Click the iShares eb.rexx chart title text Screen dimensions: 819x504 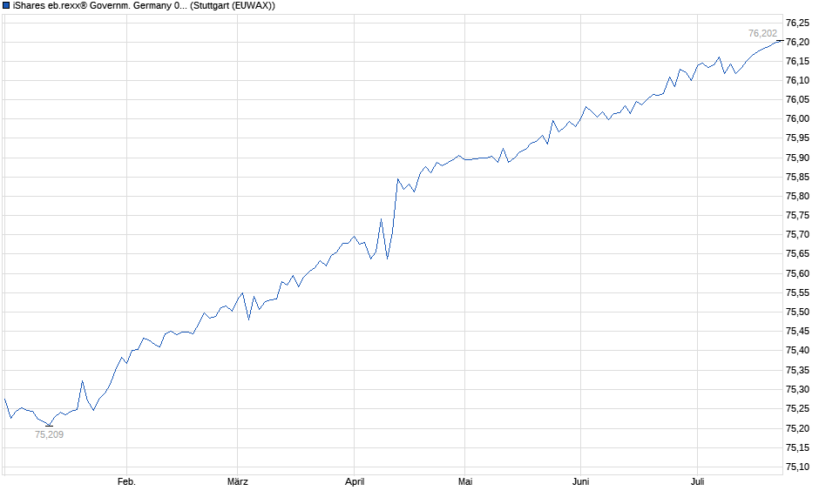coord(144,6)
